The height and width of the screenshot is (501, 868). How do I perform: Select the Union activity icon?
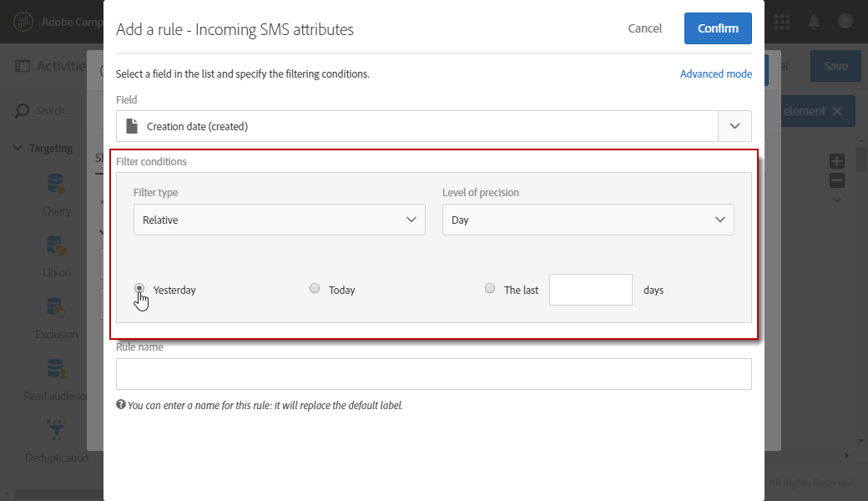(57, 245)
